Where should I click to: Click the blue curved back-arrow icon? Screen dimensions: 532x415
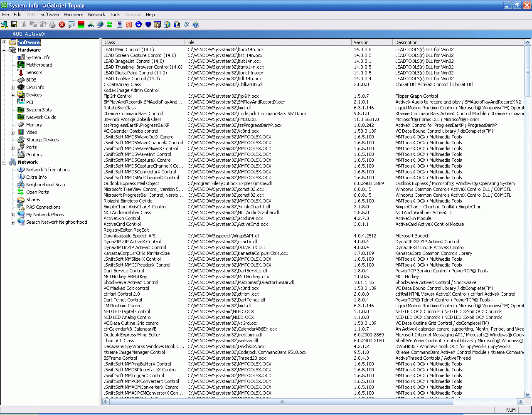tap(138, 25)
